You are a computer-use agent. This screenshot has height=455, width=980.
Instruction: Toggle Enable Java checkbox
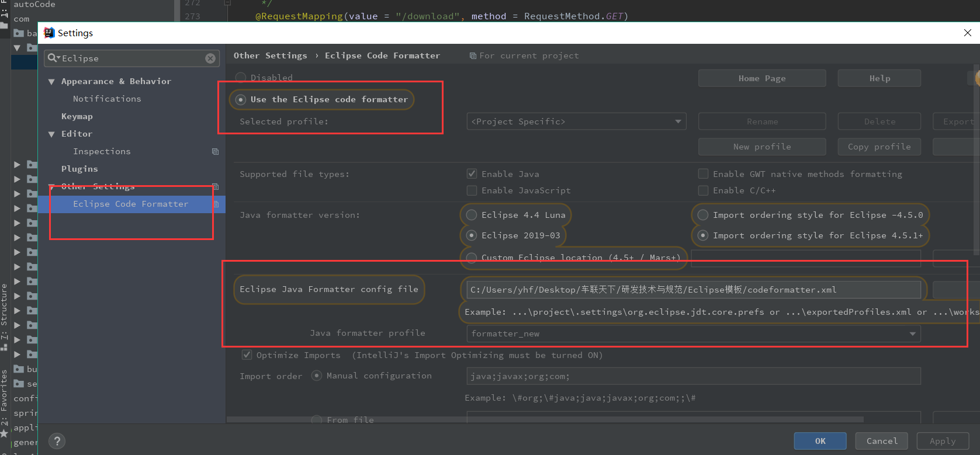(x=472, y=174)
